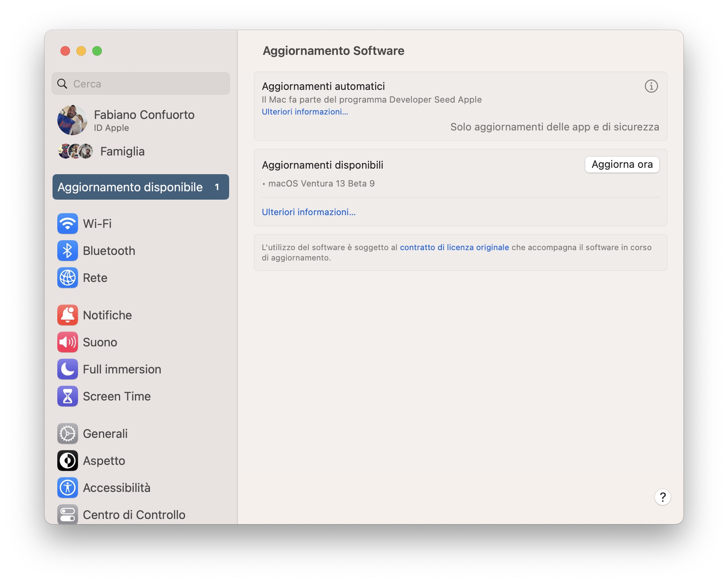Open Full immersion moon icon
This screenshot has height=583, width=728.
point(67,369)
